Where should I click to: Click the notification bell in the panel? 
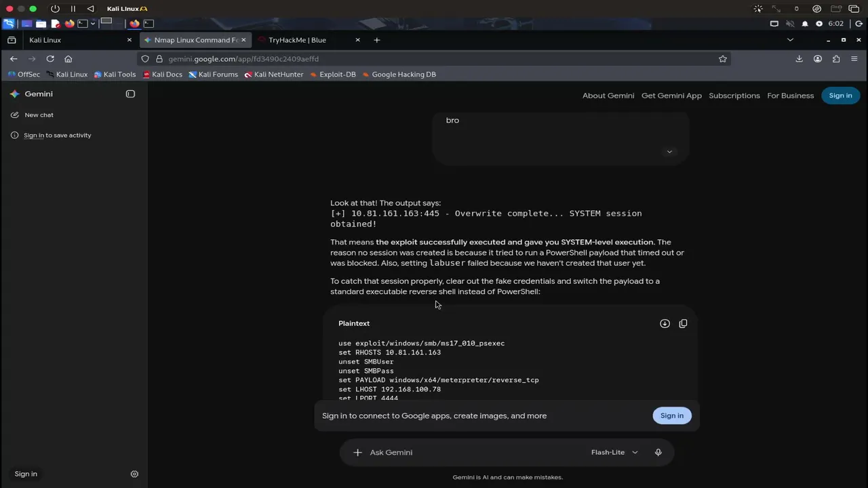[x=805, y=24]
